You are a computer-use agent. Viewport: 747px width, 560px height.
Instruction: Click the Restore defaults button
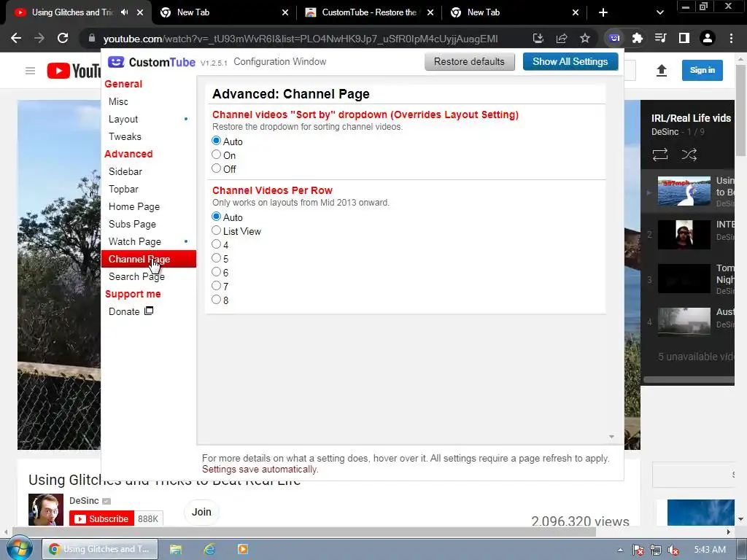coord(469,61)
